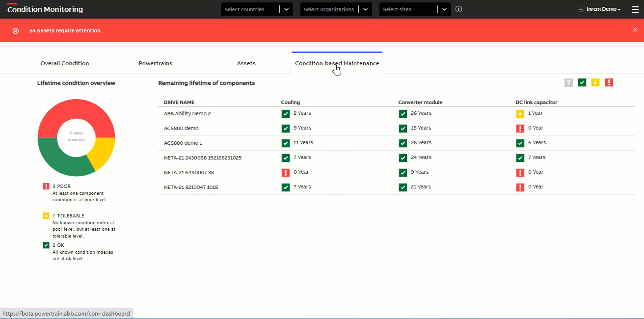Sort by Cooling column header

coord(291,103)
